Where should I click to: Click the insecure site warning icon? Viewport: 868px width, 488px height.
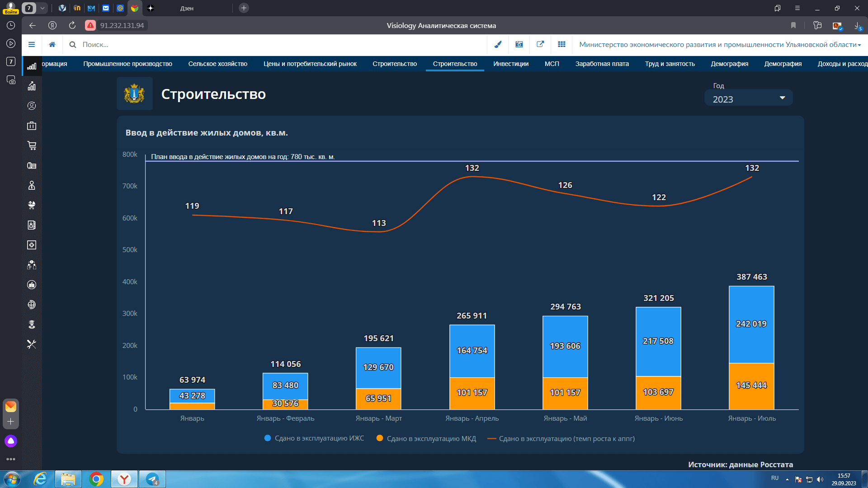90,25
